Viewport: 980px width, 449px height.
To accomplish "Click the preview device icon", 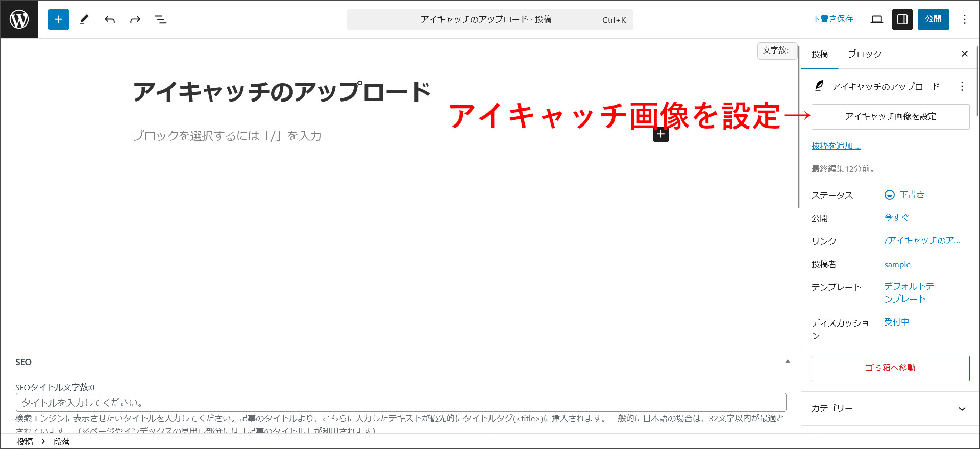I will click(x=877, y=19).
